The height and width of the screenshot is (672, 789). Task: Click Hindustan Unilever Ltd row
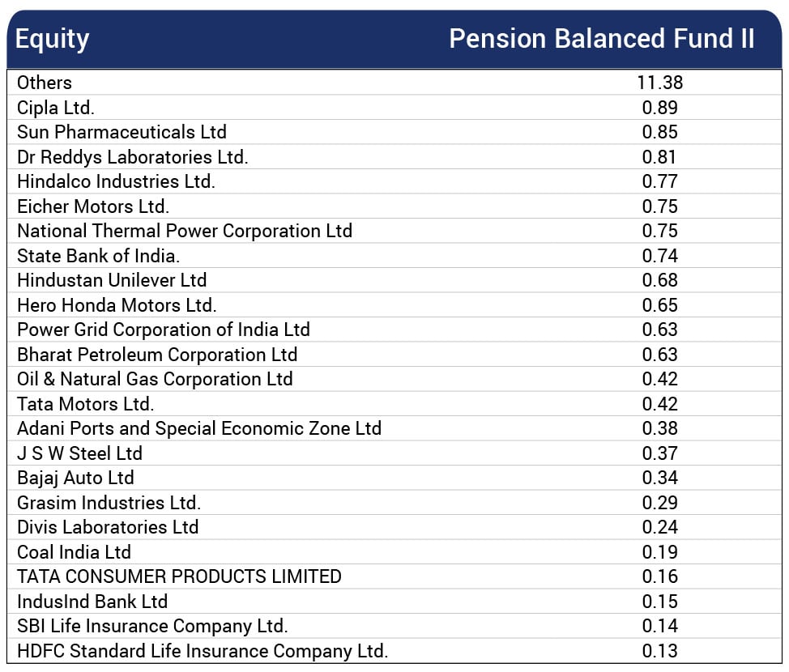(112, 280)
